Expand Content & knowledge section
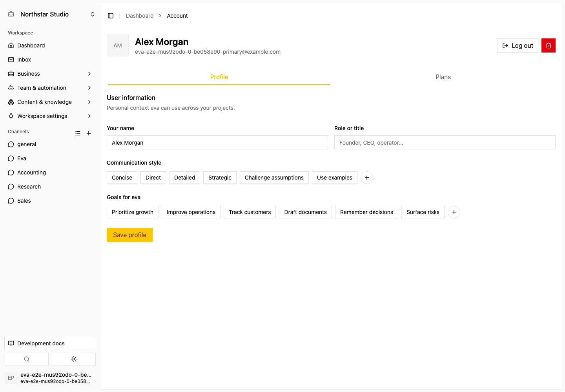The height and width of the screenshot is (392, 565). coord(50,102)
